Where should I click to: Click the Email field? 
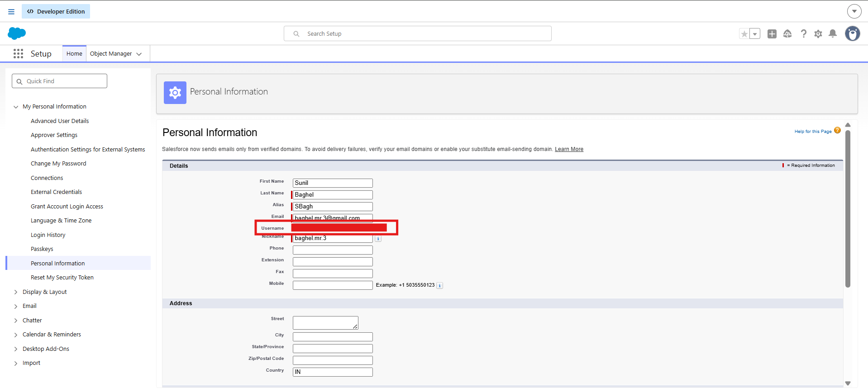click(333, 217)
